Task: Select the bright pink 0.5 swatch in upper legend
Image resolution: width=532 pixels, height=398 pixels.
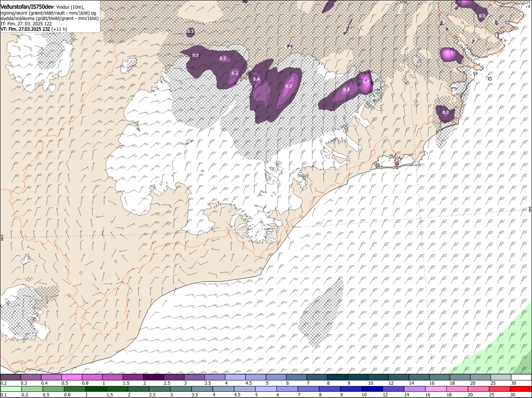Action: click(71, 377)
